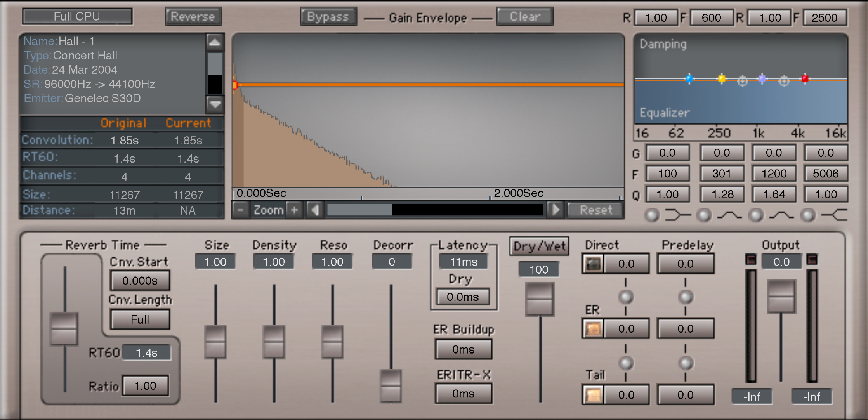Image resolution: width=868 pixels, height=420 pixels.
Task: Click the ER channel icon button
Action: tap(593, 329)
